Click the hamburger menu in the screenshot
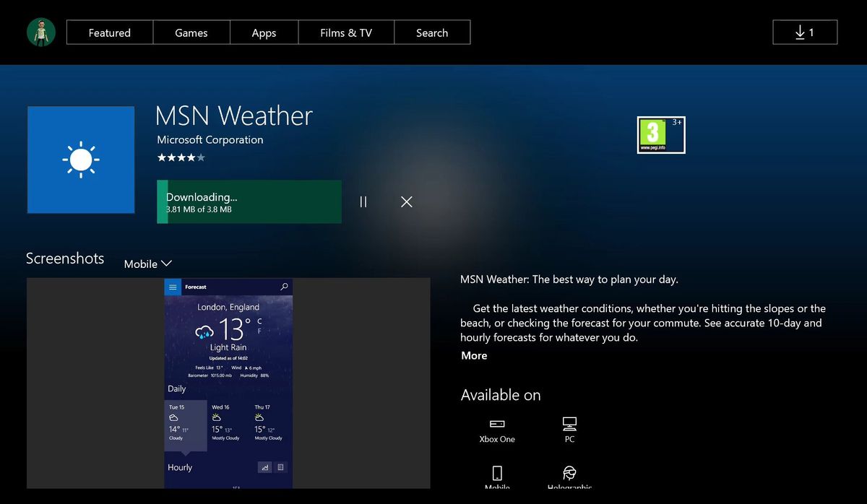Viewport: 867px width, 504px height. coord(173,287)
